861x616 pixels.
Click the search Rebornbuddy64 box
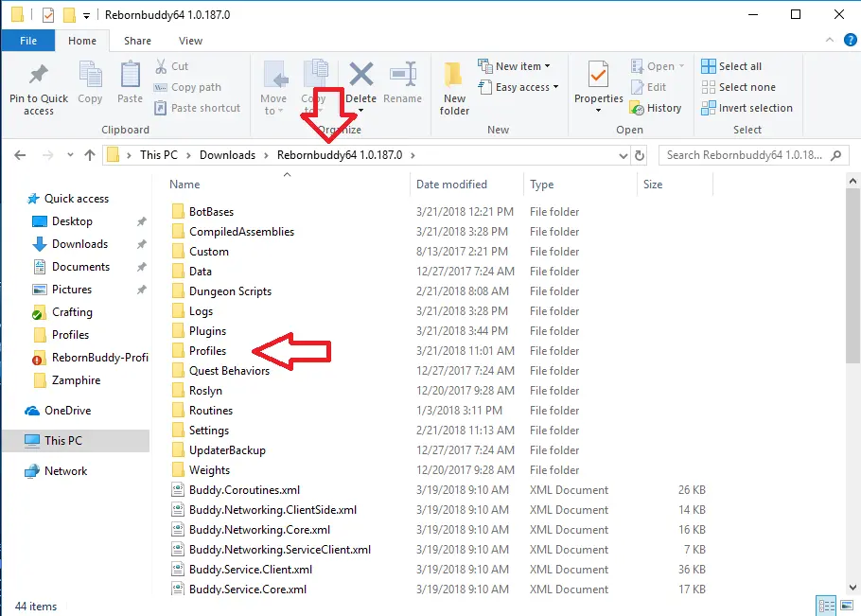click(752, 155)
